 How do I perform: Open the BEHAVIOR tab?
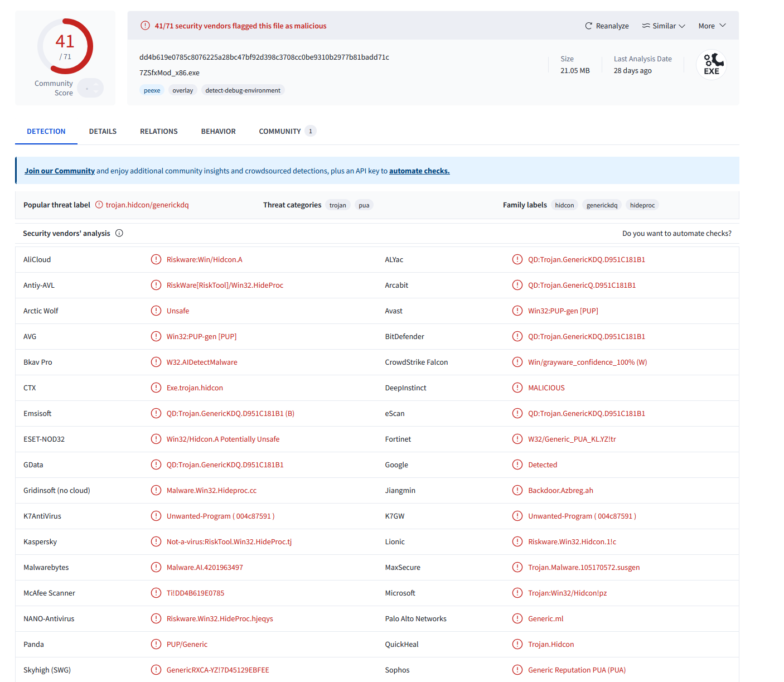219,132
